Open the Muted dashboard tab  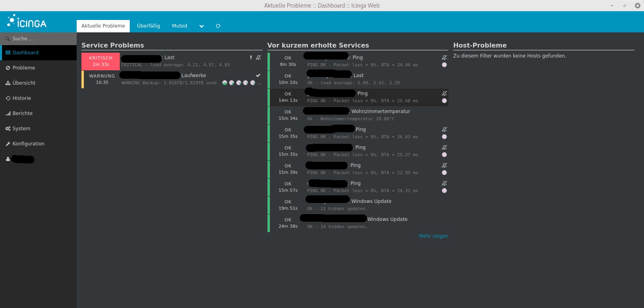[179, 26]
